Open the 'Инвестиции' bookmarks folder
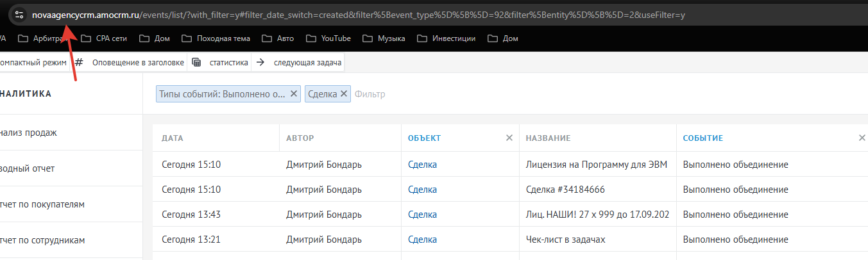This screenshot has height=260, width=868. pos(446,38)
